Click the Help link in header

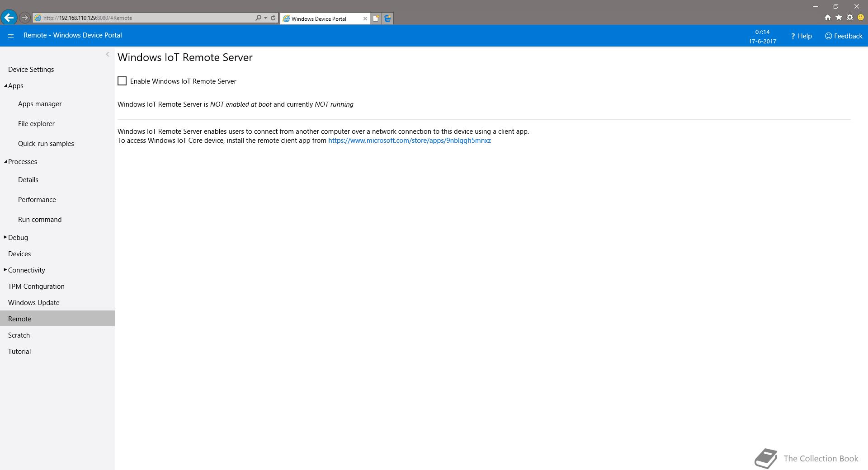(x=801, y=36)
